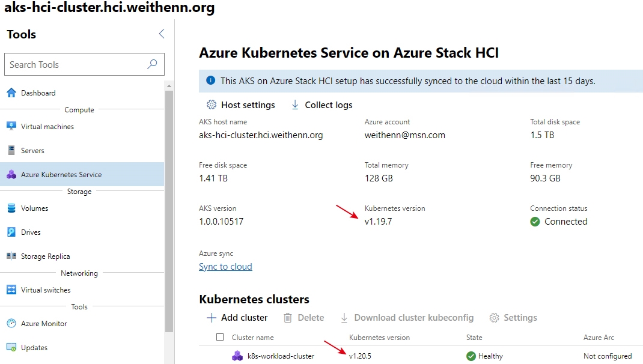
Task: Click the Volumes database icon
Action: (x=11, y=208)
